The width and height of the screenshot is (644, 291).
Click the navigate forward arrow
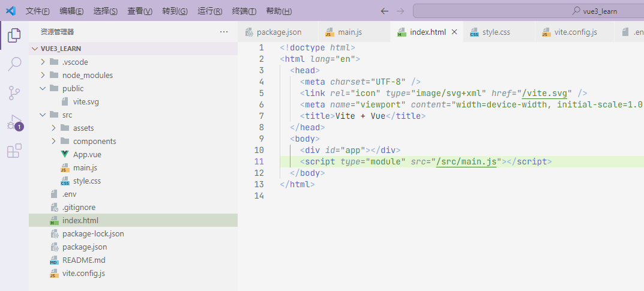[x=400, y=11]
